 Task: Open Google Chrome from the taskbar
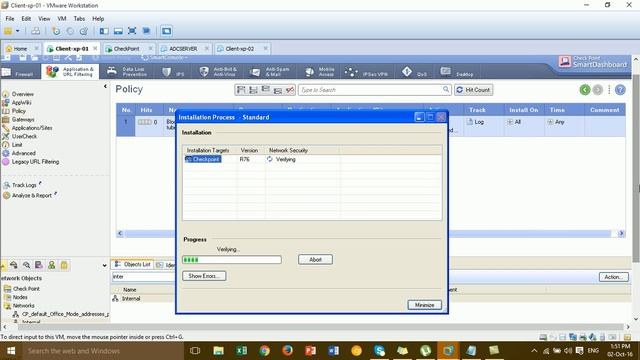[x=264, y=351]
